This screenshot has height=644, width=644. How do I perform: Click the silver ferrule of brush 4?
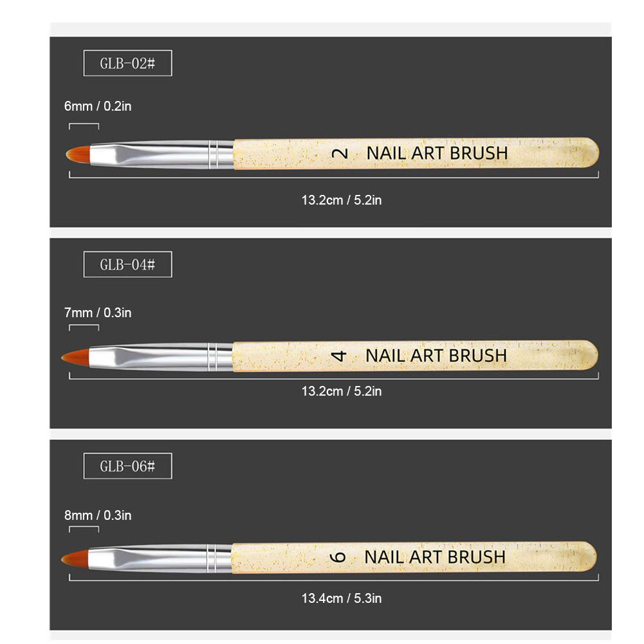click(x=161, y=357)
